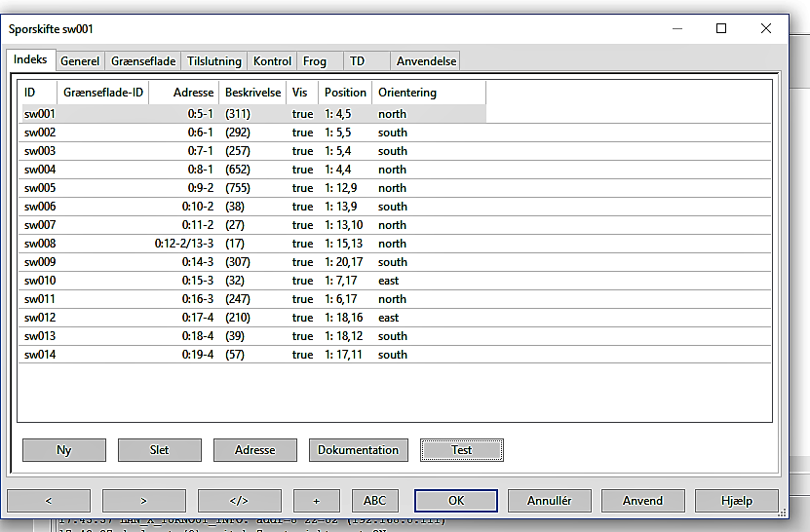Sort by Beskrivelse column header
This screenshot has height=532, width=810.
[252, 93]
